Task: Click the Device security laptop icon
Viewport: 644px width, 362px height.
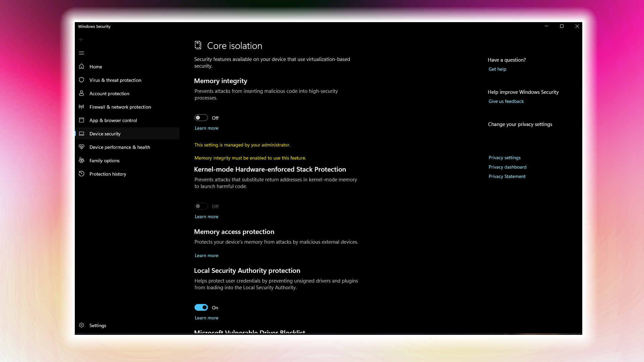Action: point(82,133)
